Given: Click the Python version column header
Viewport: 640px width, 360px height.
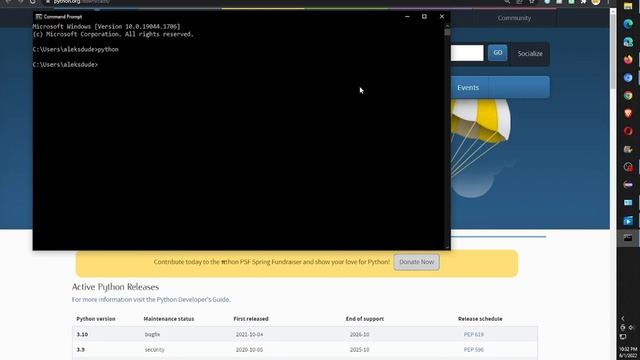Looking at the screenshot, I should (96, 319).
